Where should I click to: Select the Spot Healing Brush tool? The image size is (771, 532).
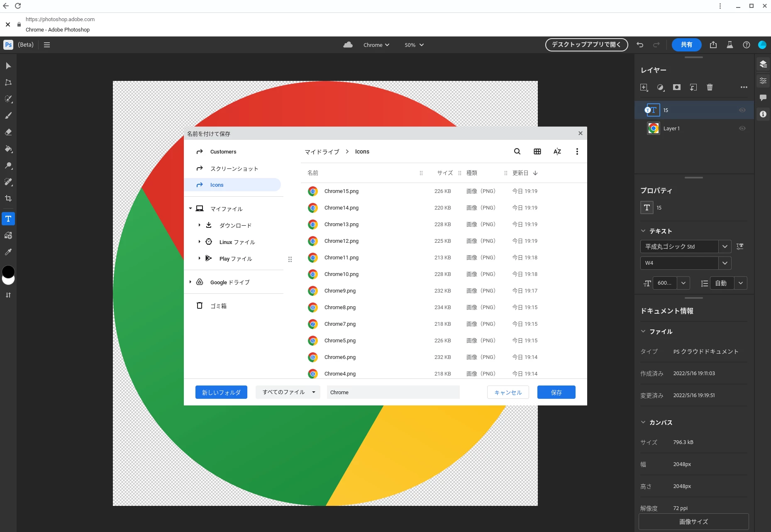8,182
